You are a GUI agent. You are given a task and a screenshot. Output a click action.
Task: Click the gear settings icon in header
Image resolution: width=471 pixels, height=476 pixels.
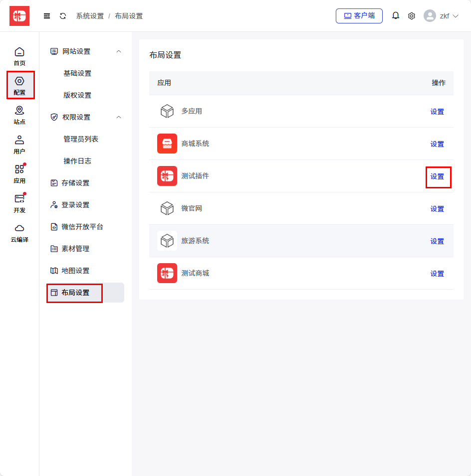click(412, 16)
